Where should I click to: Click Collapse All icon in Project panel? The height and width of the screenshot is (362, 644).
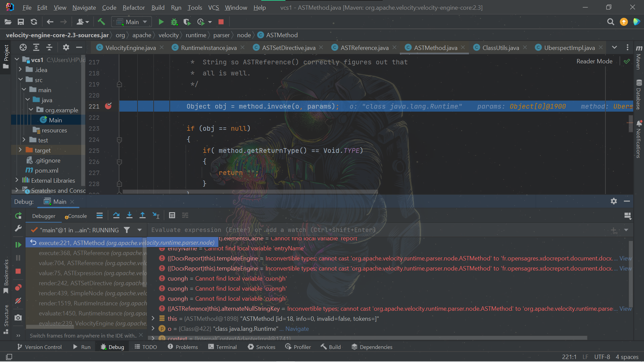[x=49, y=48]
